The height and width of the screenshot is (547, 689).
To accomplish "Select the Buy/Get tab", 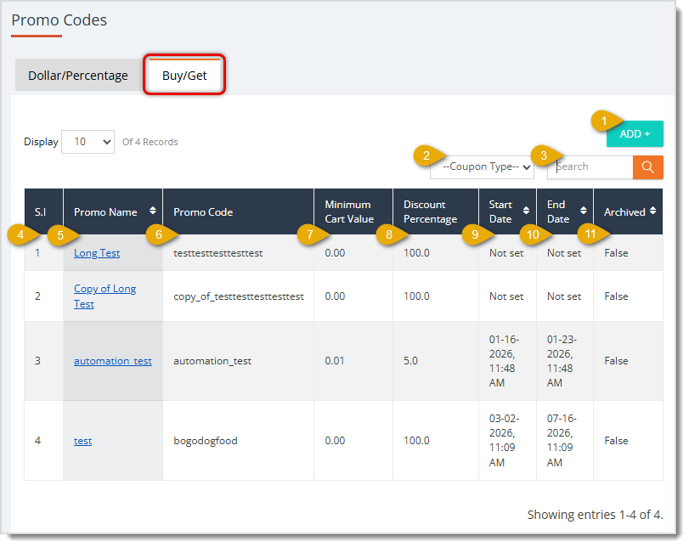I will [185, 75].
